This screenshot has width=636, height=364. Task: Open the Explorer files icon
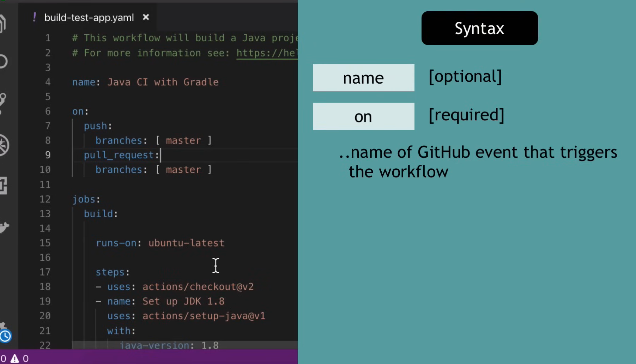(x=3, y=23)
